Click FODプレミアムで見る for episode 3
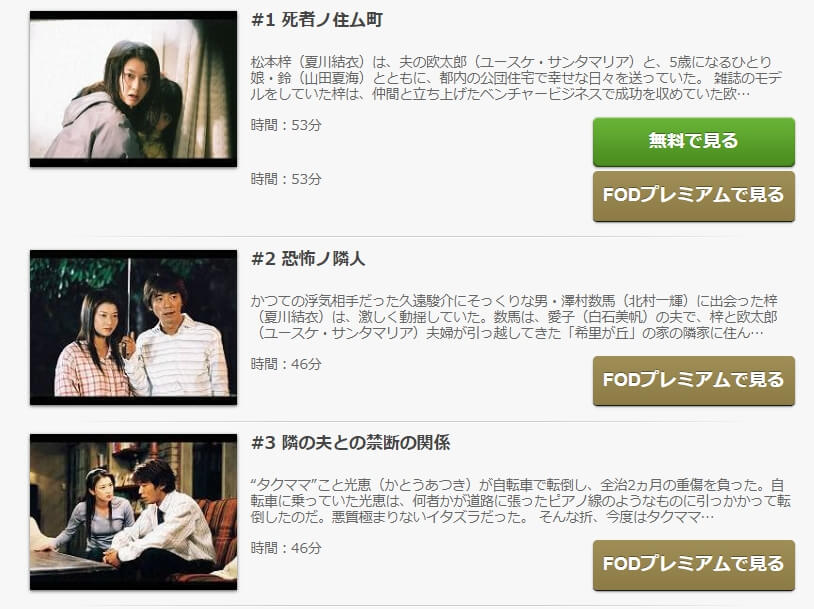814x609 pixels. click(x=694, y=564)
